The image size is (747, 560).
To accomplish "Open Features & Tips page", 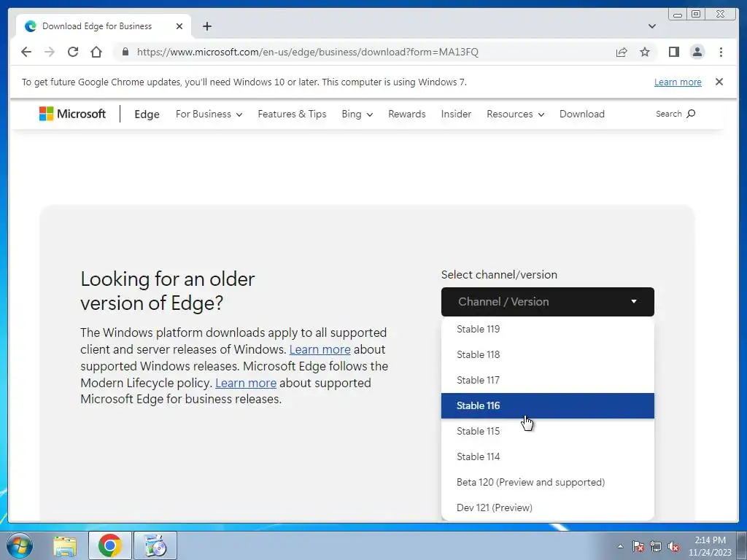I will tap(292, 114).
